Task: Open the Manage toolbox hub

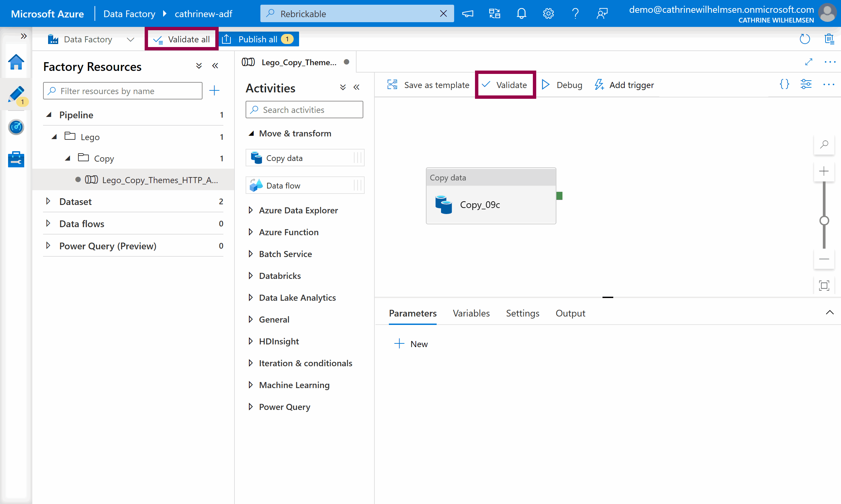Action: click(x=16, y=159)
